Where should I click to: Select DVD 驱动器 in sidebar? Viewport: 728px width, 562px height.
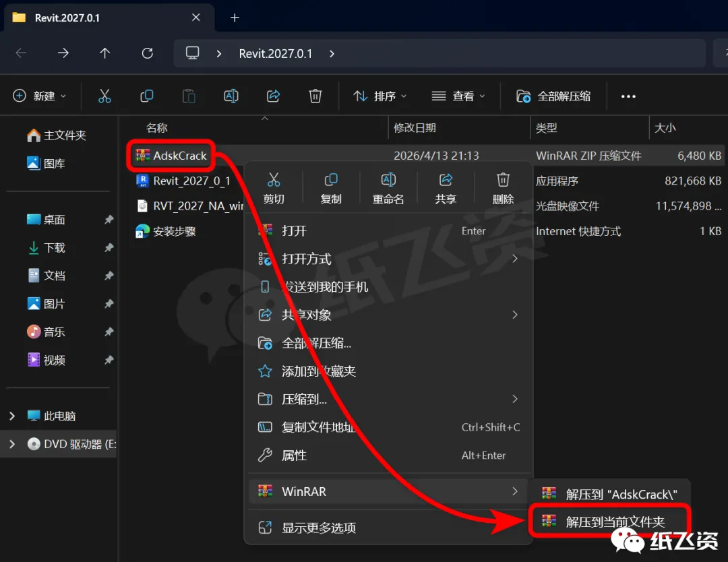point(71,444)
